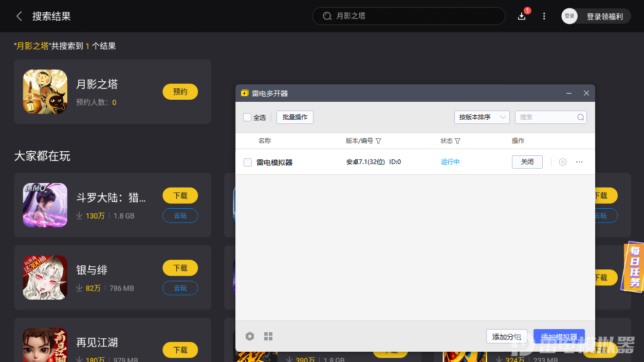Click the search magnifier in 雷电多开器 search box

click(581, 117)
